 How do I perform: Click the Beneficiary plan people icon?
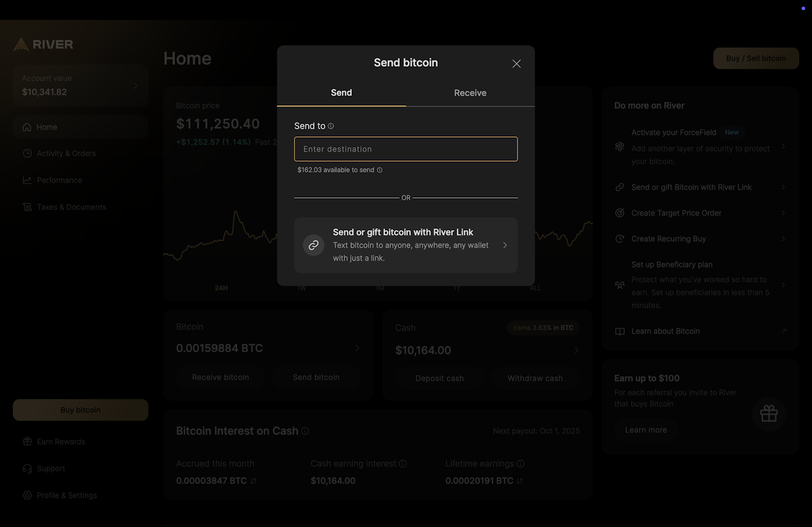(x=620, y=285)
